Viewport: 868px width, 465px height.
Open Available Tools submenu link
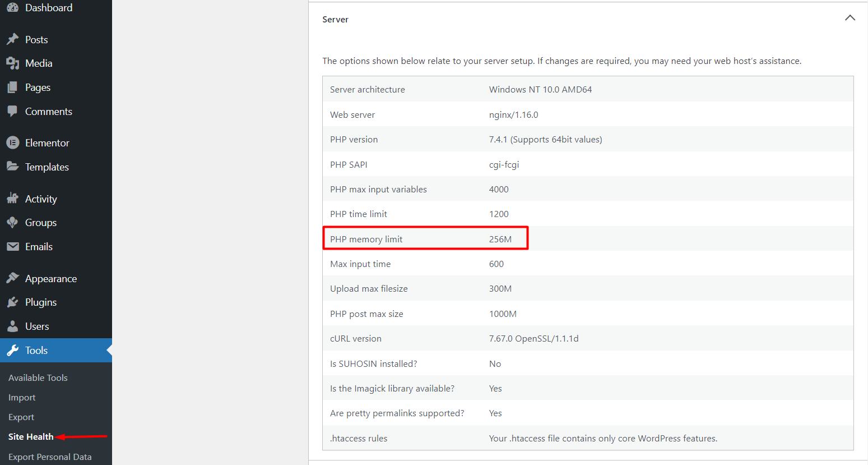coord(38,378)
